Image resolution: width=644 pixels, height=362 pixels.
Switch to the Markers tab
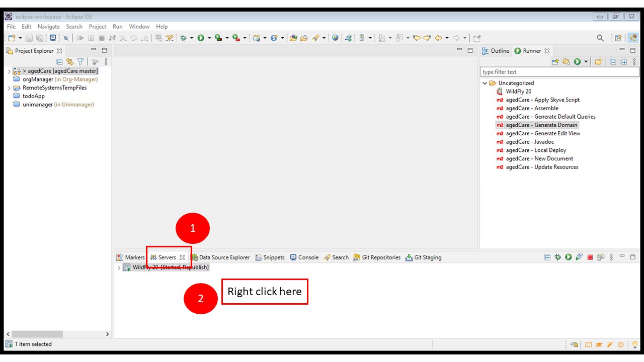(130, 257)
